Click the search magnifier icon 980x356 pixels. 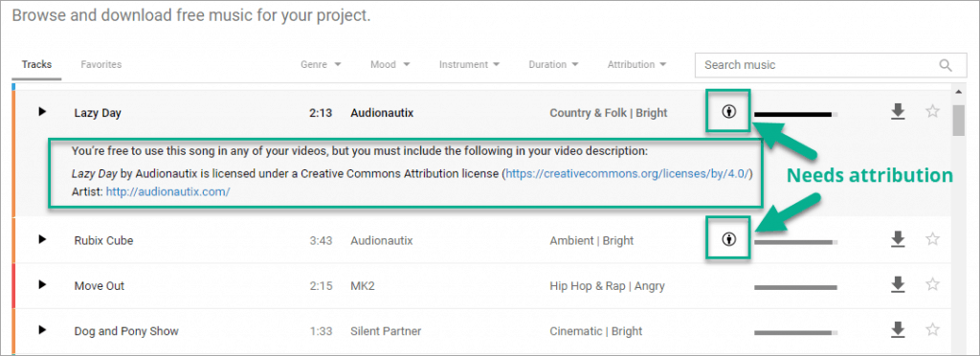tap(945, 65)
